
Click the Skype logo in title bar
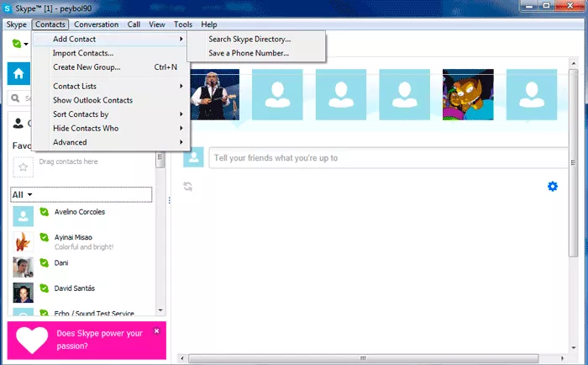pyautogui.click(x=7, y=8)
